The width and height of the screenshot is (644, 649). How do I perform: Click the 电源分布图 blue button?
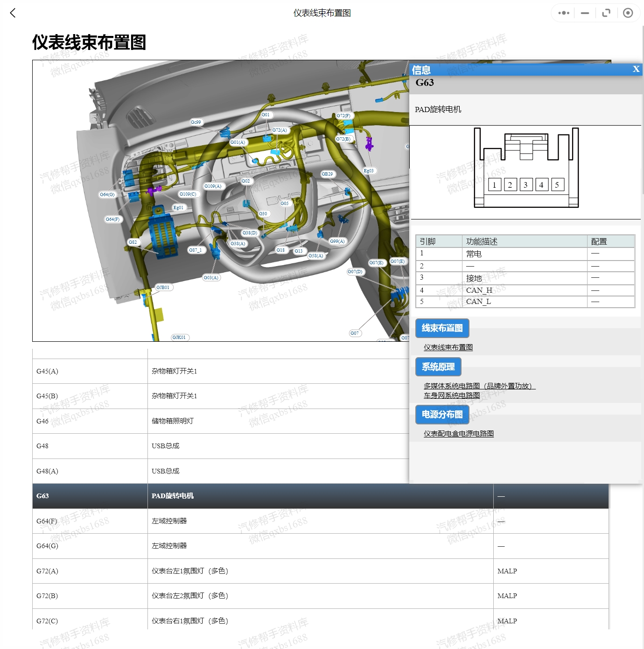[x=442, y=415]
